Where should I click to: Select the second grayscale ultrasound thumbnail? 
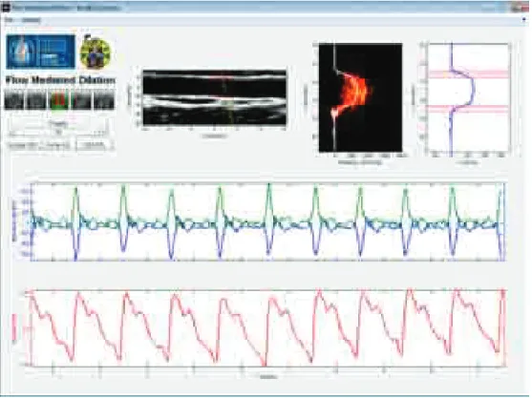[36, 100]
